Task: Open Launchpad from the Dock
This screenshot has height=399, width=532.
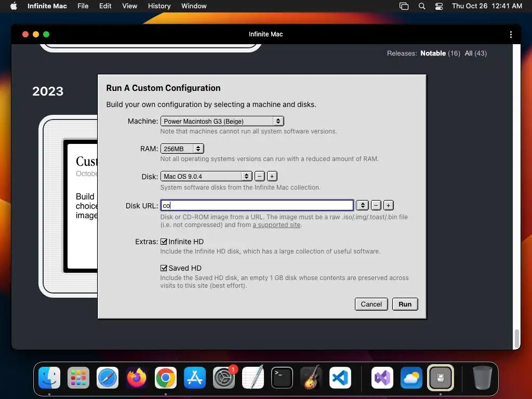Action: [x=78, y=377]
